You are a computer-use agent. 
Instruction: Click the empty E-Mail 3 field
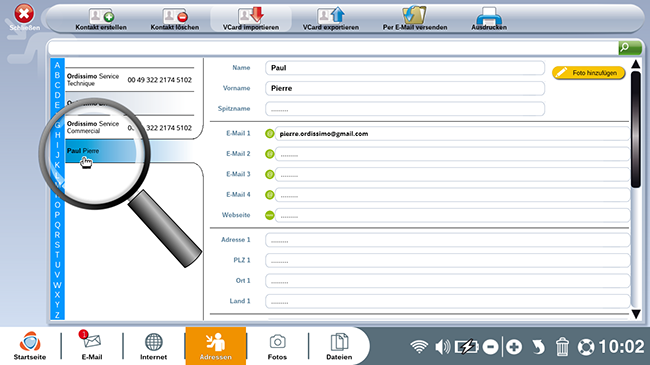tap(452, 174)
